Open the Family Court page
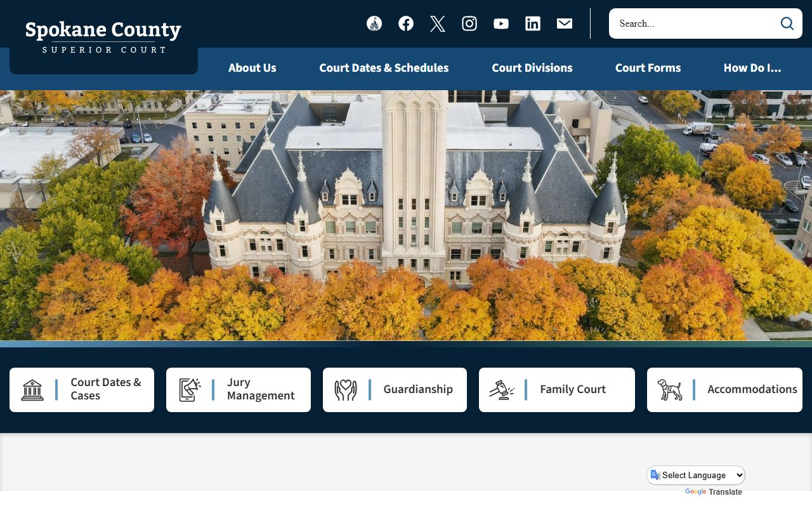Screen dimensions: 812x508 click(557, 390)
